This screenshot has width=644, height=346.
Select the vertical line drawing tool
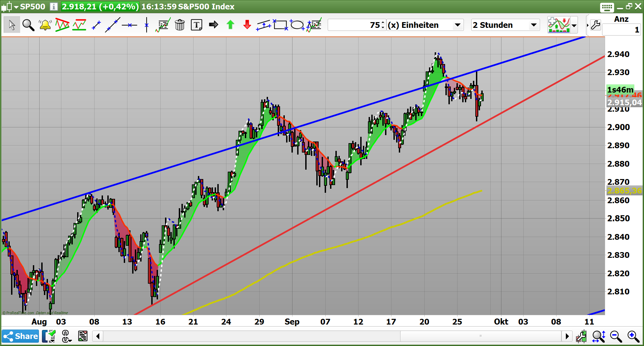coord(147,25)
